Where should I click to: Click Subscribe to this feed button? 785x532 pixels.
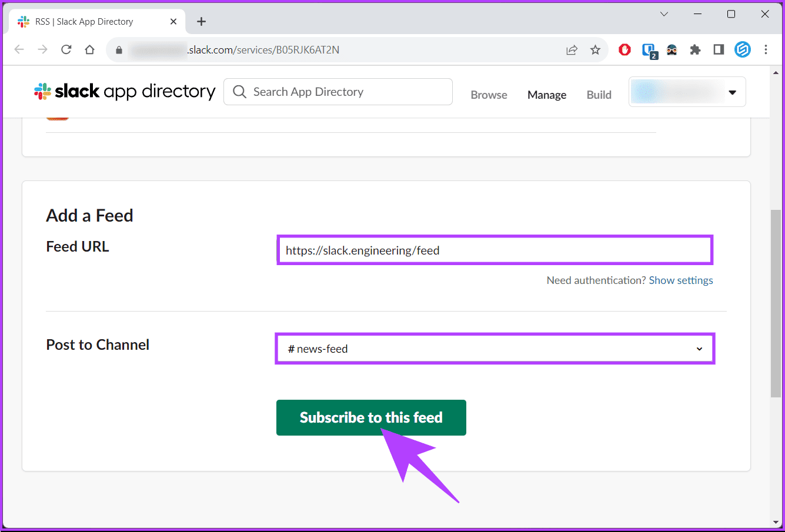[371, 417]
